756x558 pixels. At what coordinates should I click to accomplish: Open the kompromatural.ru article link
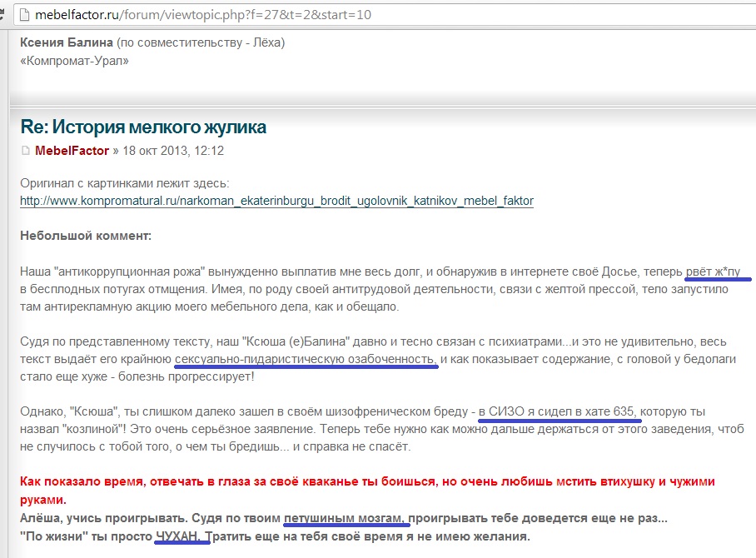tap(276, 201)
